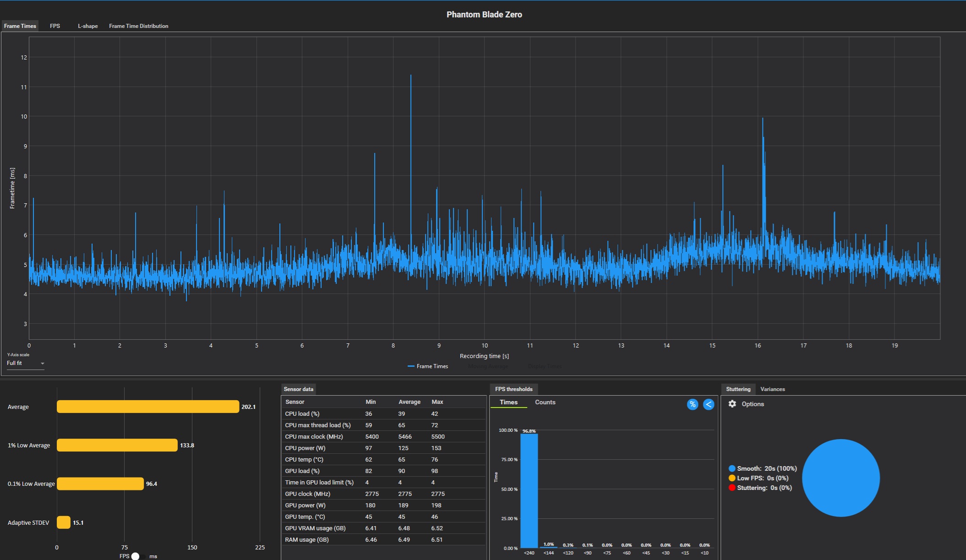Click the Max column header in sensor table
The height and width of the screenshot is (560, 966).
(x=437, y=402)
